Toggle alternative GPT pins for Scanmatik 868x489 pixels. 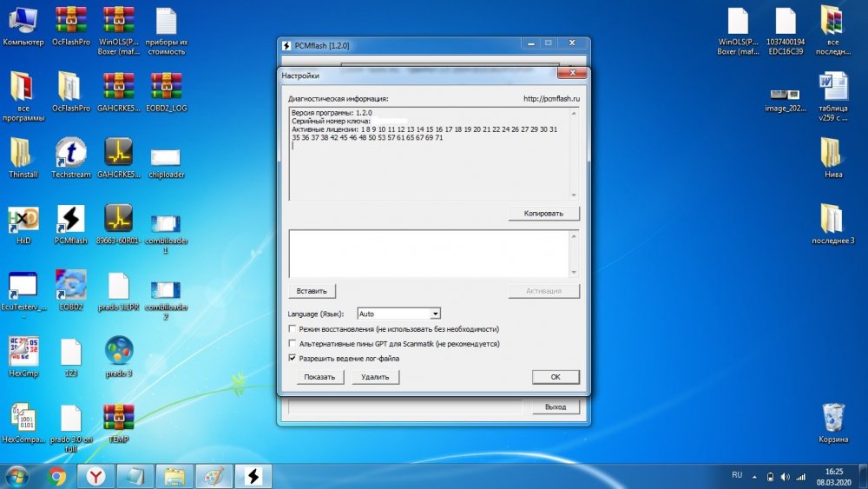pyautogui.click(x=293, y=344)
